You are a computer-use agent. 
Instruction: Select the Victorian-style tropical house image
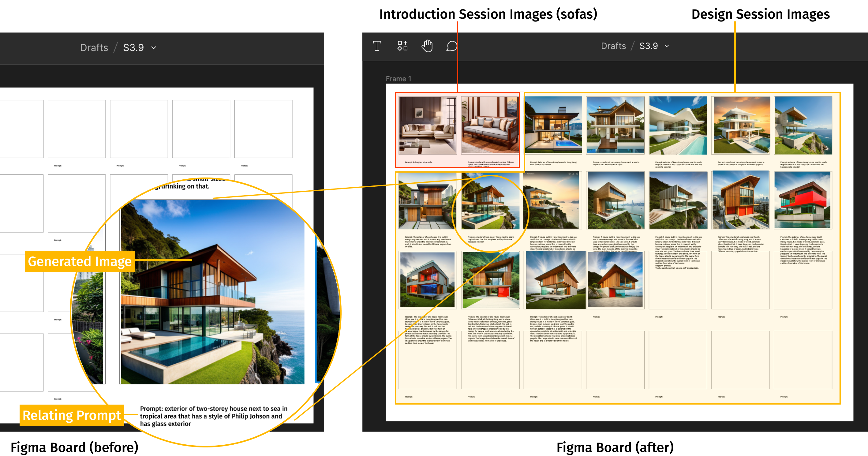click(x=615, y=125)
